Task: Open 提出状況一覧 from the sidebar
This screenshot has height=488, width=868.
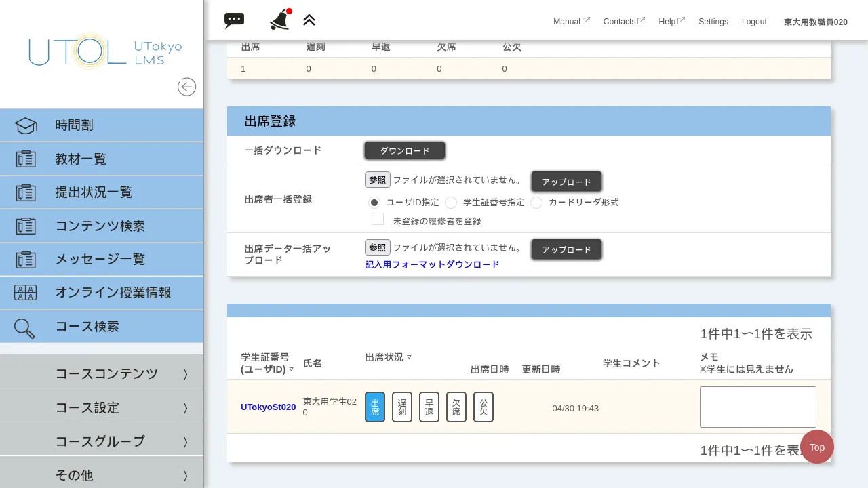Action: [94, 192]
